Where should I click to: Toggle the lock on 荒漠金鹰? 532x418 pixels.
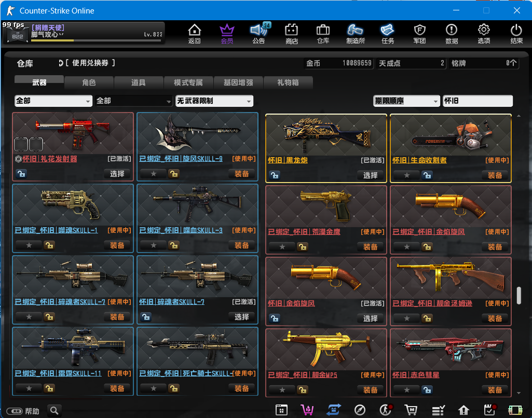(x=303, y=247)
